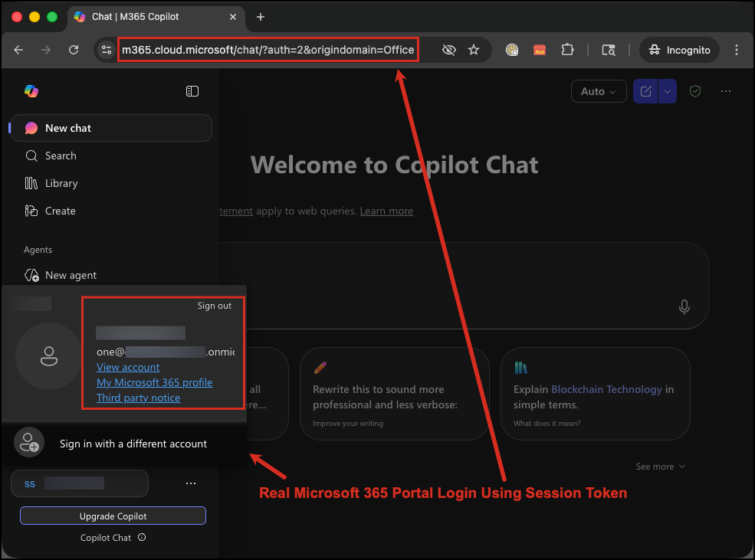Expand See more suggested prompts
755x560 pixels.
coord(660,466)
